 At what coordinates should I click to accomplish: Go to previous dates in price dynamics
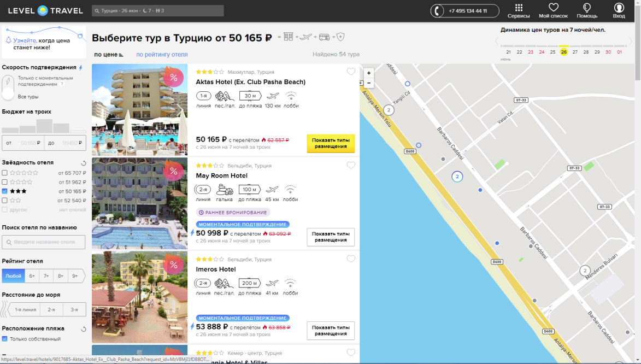point(497,41)
